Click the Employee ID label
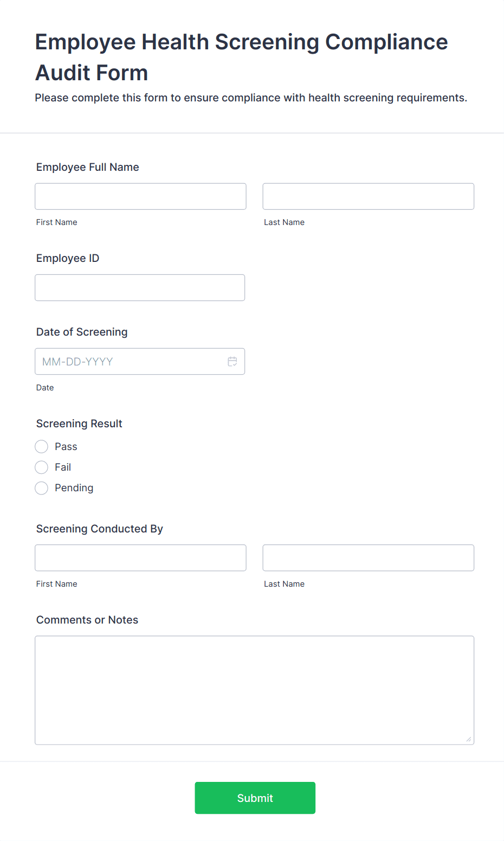The image size is (504, 841). click(x=68, y=258)
